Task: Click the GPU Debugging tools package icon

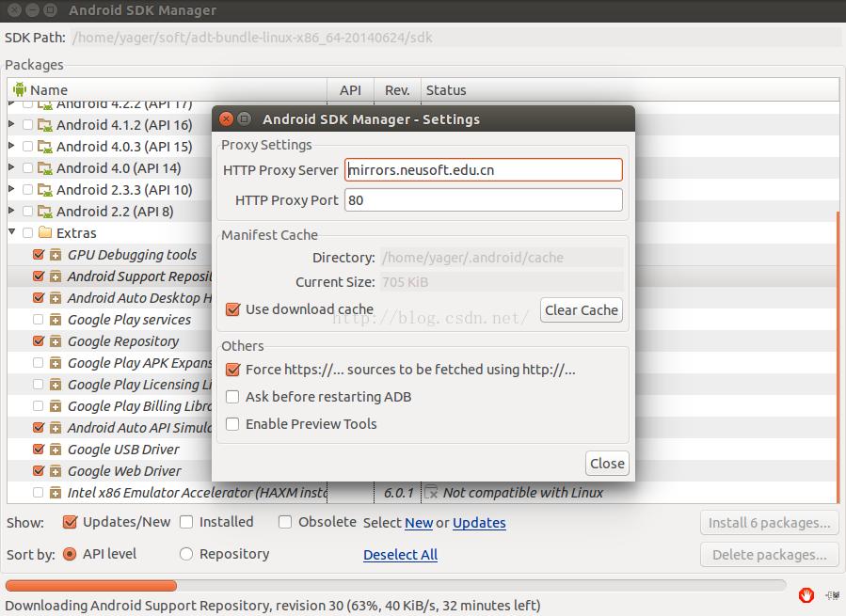Action: point(56,255)
